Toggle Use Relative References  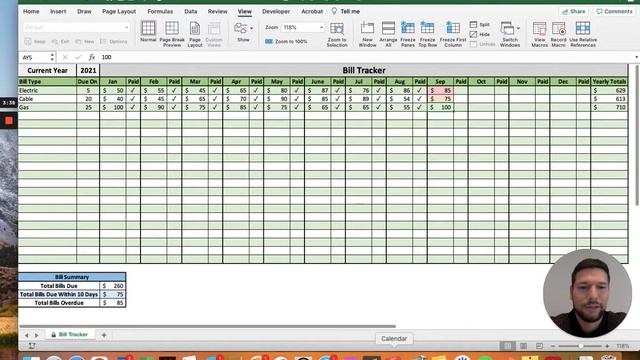[x=583, y=33]
